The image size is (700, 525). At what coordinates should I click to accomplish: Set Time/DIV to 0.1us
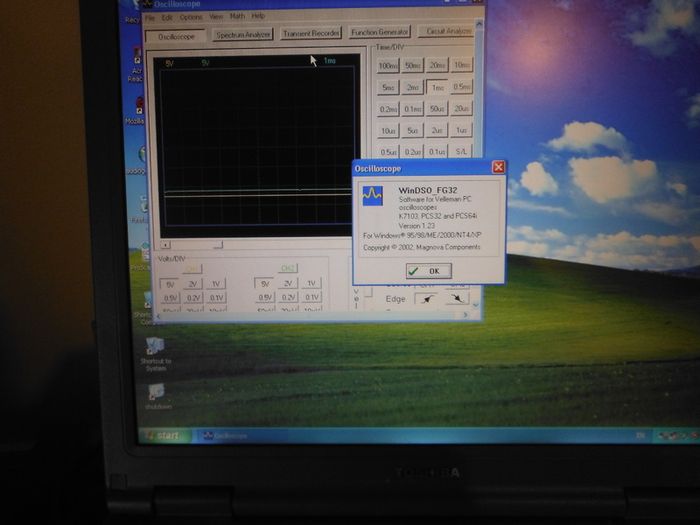(x=437, y=151)
